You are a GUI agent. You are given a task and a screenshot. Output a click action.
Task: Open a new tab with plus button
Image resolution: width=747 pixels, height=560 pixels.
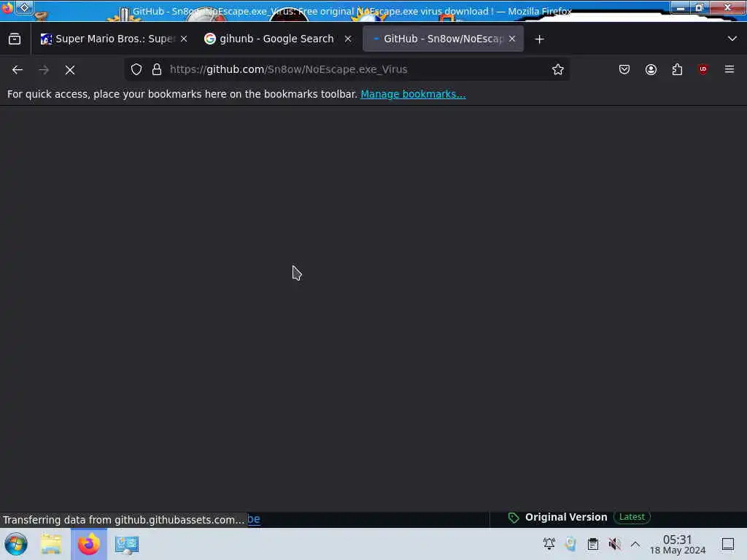point(539,39)
